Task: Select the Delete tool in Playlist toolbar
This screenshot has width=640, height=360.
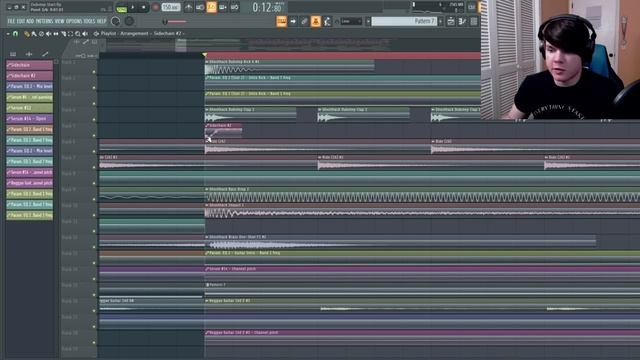Action: [41, 34]
